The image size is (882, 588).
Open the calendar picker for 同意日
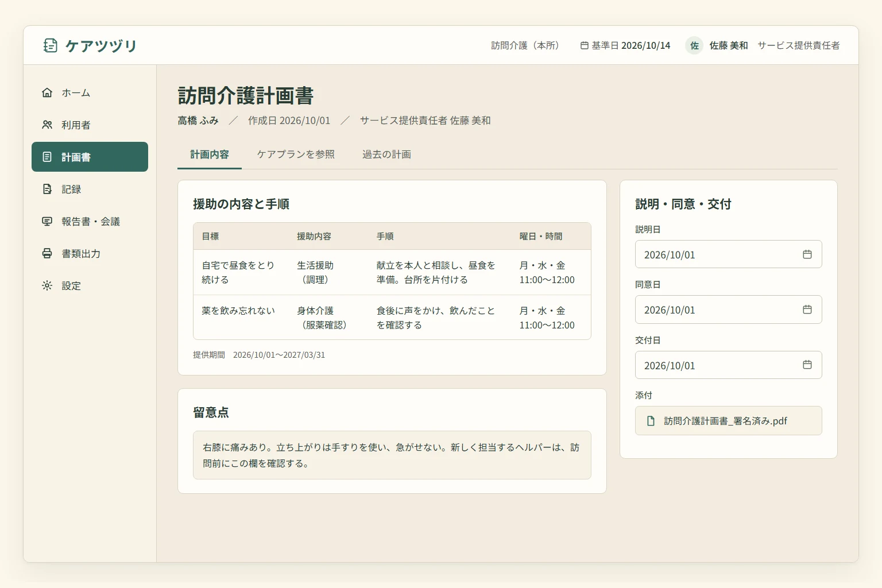(807, 310)
